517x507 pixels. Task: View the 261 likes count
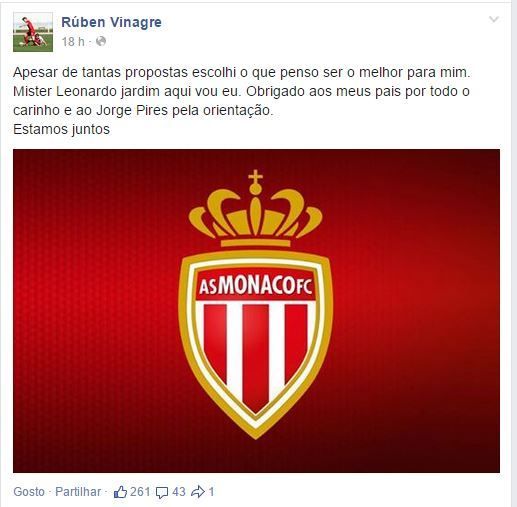[x=140, y=492]
